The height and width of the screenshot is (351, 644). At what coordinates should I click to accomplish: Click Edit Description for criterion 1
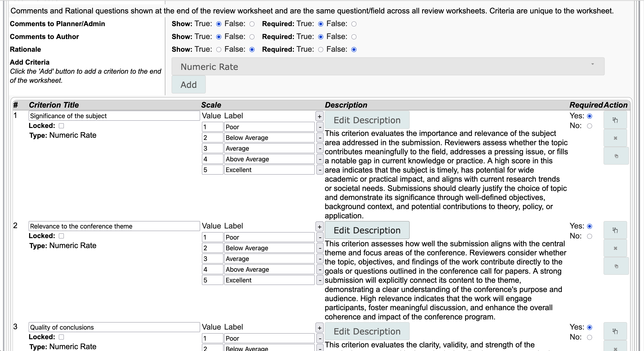coord(367,120)
